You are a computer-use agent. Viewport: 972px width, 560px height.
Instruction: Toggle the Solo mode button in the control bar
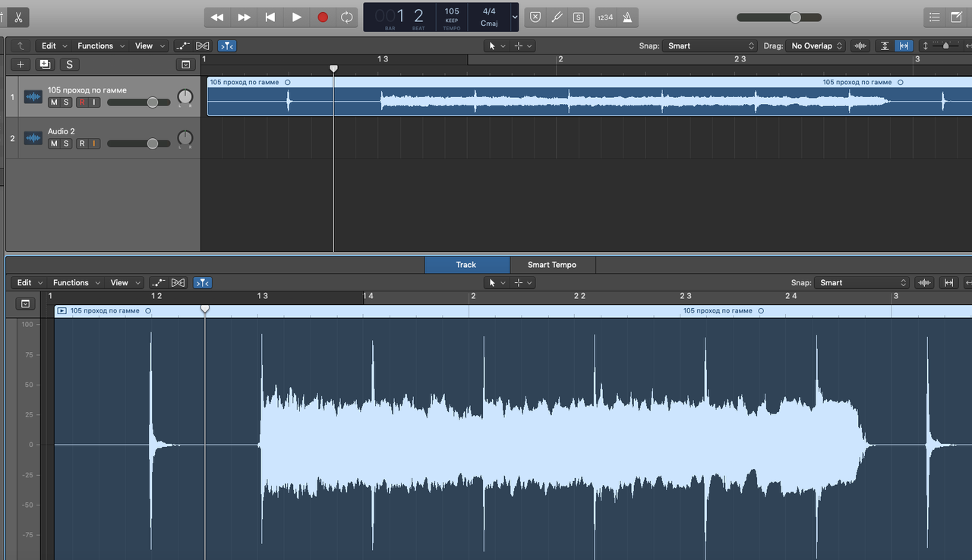tap(579, 17)
